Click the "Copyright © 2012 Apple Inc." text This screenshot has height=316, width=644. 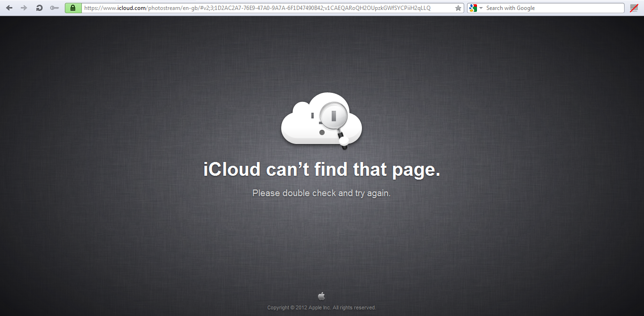299,308
